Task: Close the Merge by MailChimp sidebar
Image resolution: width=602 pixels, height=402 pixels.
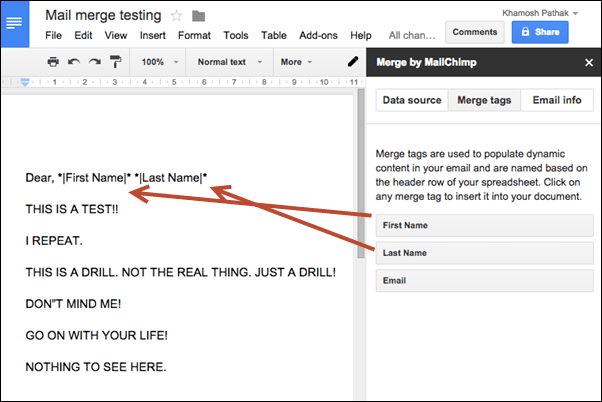Action: click(x=589, y=63)
